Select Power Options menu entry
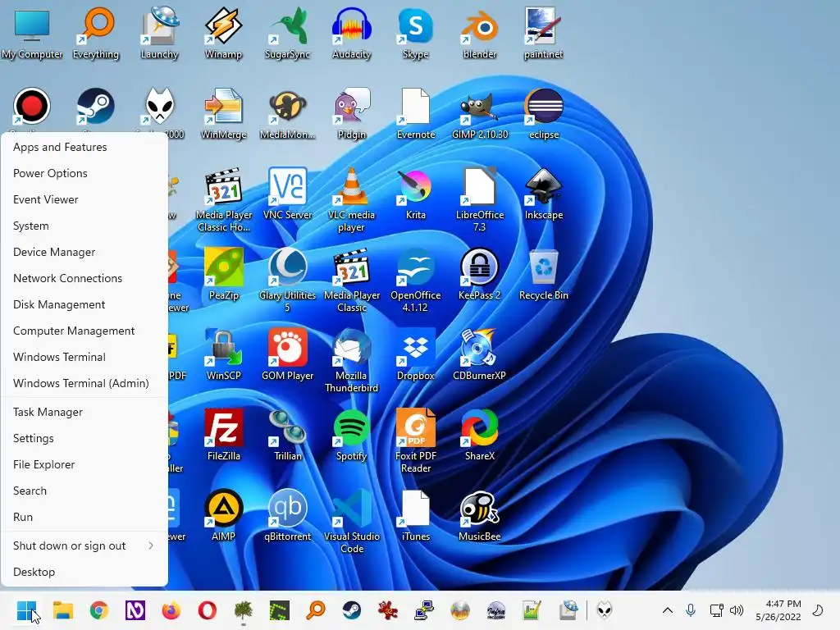 pyautogui.click(x=84, y=174)
